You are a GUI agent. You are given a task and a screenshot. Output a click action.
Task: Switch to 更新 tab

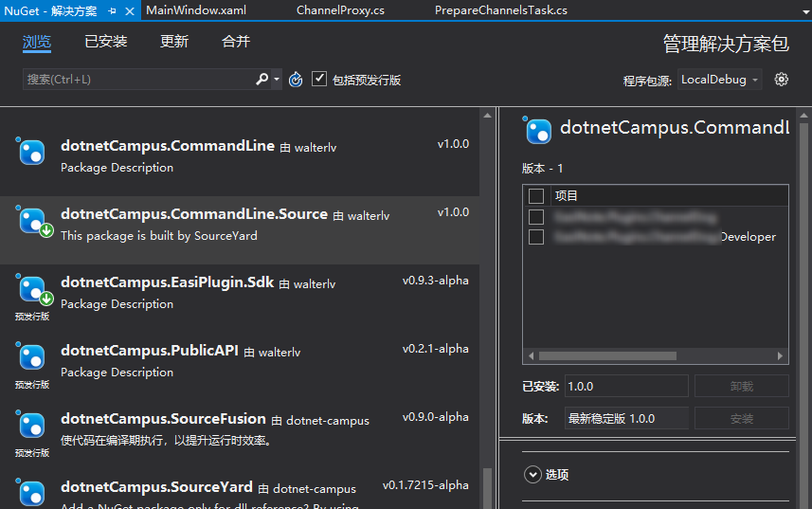pos(174,42)
